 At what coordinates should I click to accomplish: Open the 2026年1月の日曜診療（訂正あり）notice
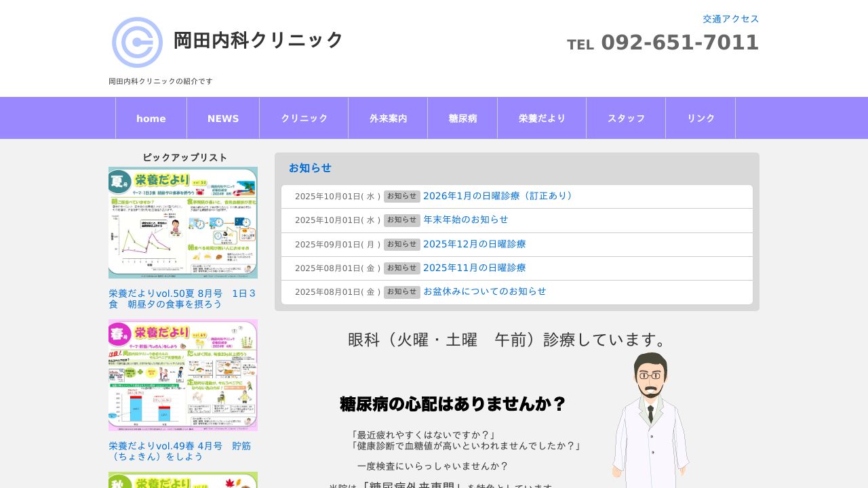click(498, 196)
